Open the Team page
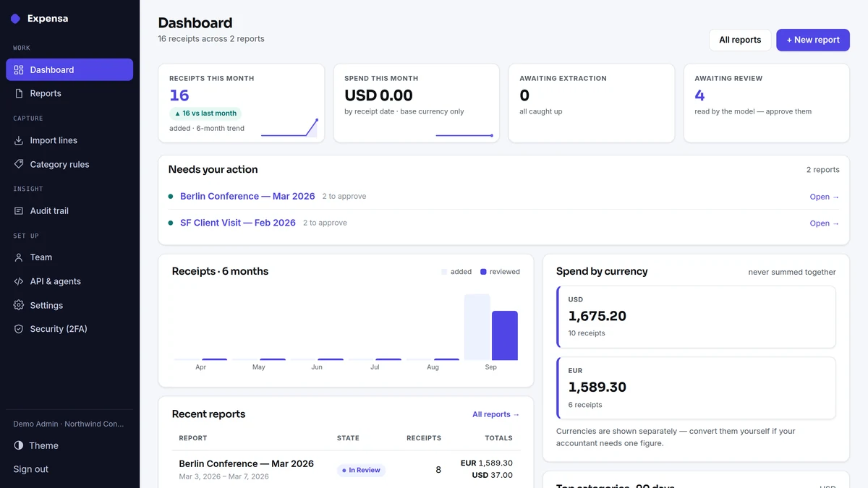The width and height of the screenshot is (868, 488). click(x=69, y=257)
